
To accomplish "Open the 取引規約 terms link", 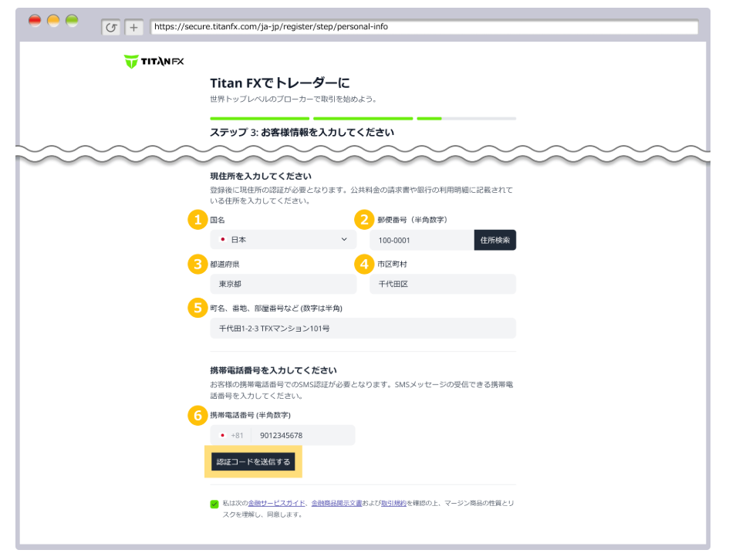I will [x=393, y=503].
